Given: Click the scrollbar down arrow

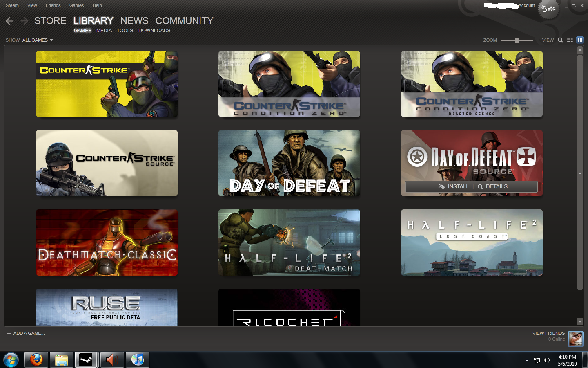Looking at the screenshot, I should pyautogui.click(x=580, y=322).
